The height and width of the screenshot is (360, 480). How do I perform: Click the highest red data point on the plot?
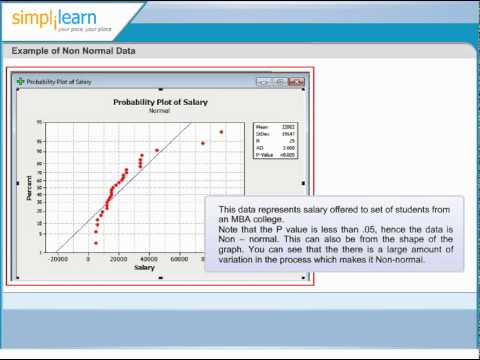(x=221, y=132)
